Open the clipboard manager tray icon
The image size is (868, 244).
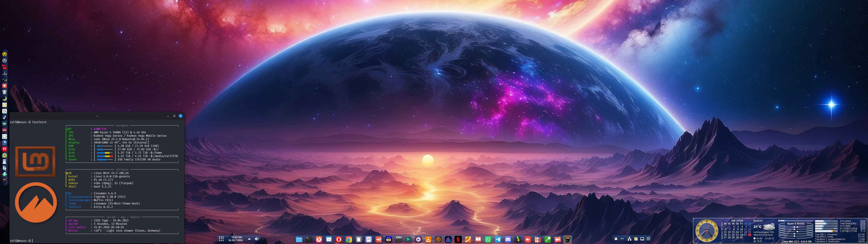point(635,239)
